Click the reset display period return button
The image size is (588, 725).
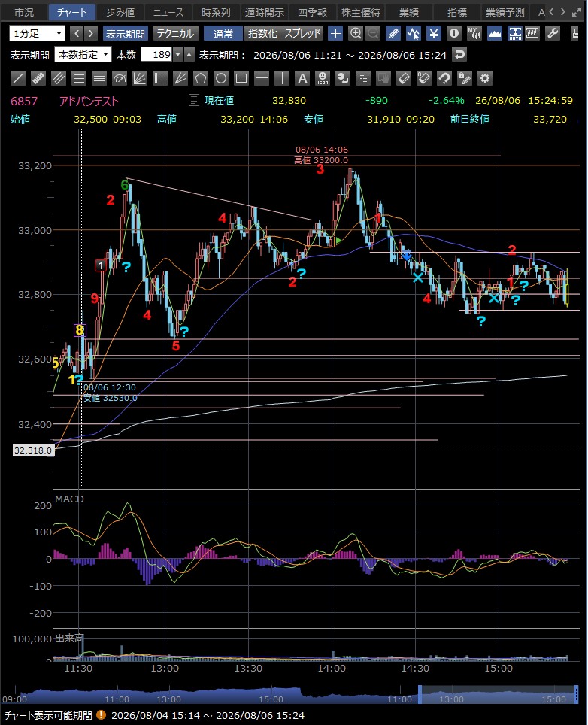459,55
